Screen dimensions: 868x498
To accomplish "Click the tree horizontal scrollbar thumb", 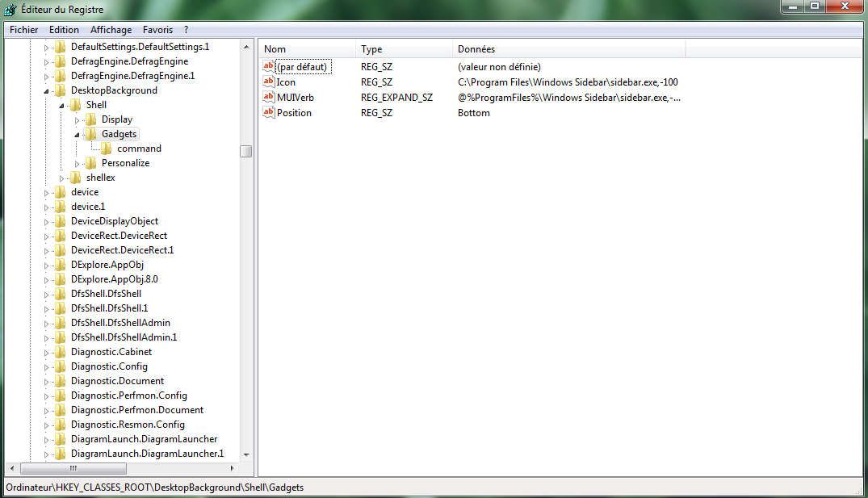I will point(73,468).
